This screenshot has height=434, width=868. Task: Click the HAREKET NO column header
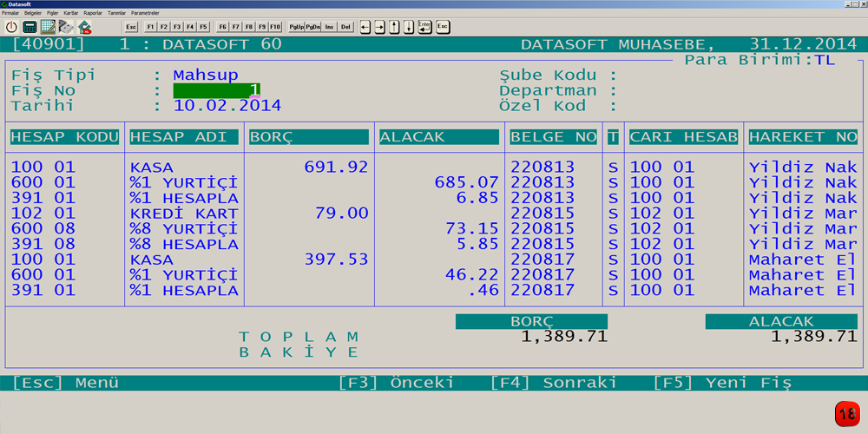[803, 137]
